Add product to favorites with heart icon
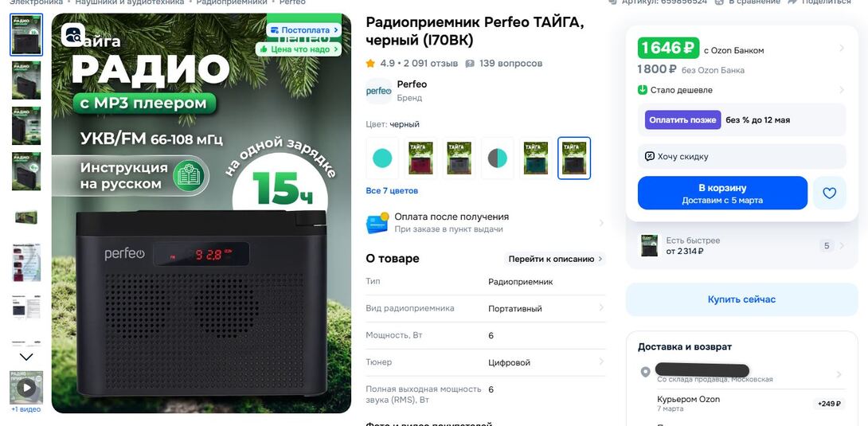868x426 pixels. point(829,193)
